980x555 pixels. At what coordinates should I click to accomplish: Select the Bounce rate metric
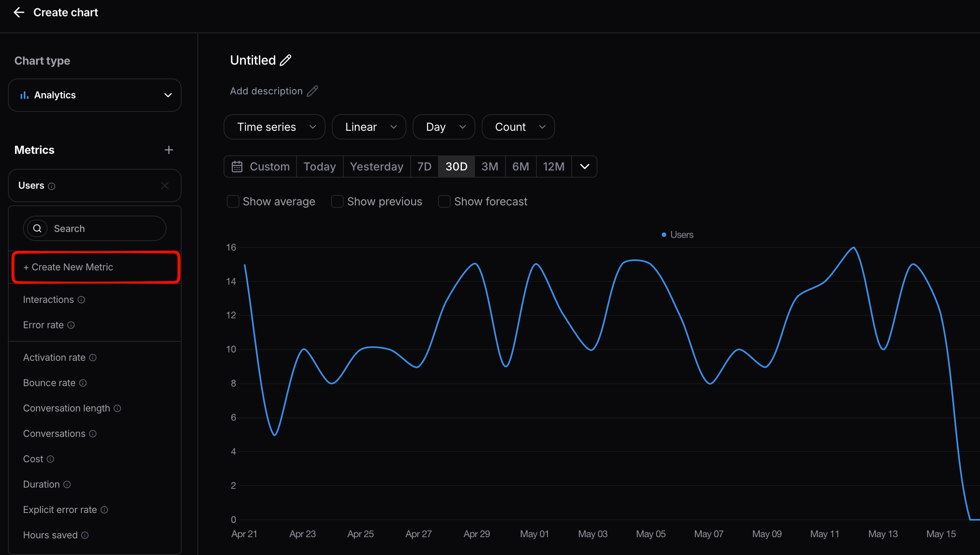(x=50, y=383)
